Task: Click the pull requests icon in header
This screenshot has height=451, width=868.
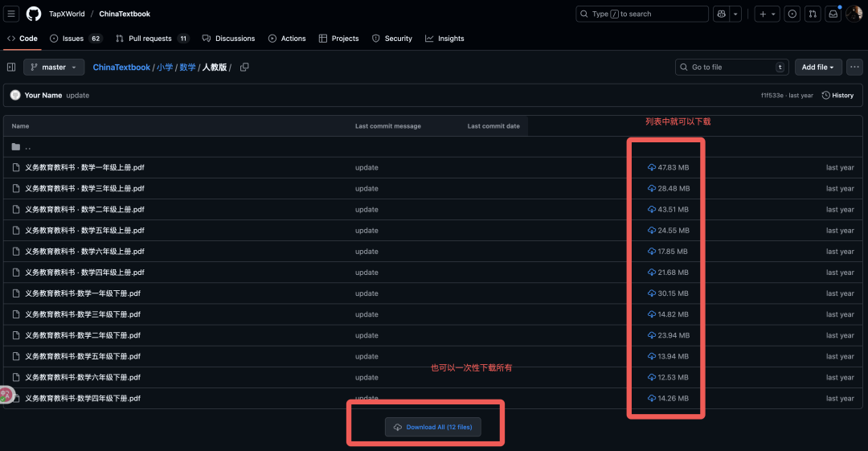Action: pos(813,14)
